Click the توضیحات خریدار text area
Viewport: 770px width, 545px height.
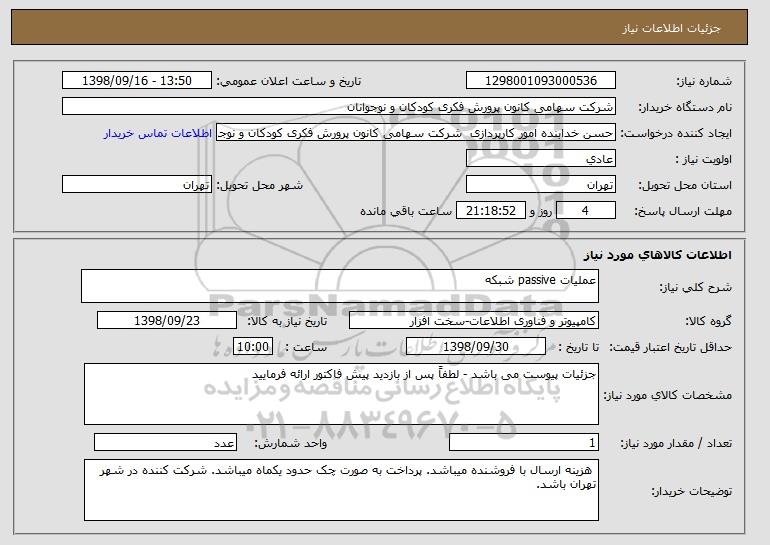(x=341, y=490)
